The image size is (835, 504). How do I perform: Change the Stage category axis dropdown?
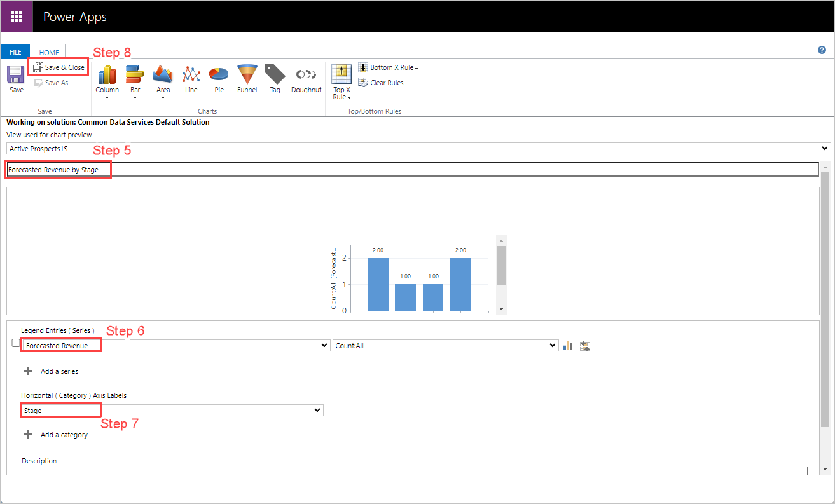pos(318,410)
